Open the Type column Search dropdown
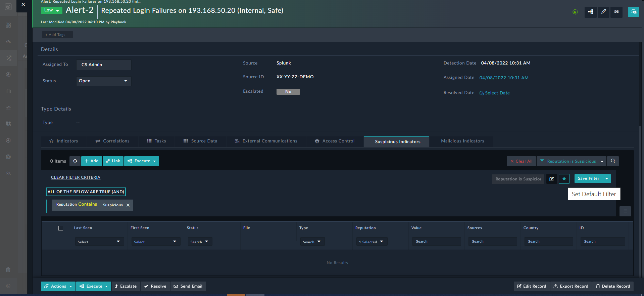The height and width of the screenshot is (296, 644). click(312, 242)
